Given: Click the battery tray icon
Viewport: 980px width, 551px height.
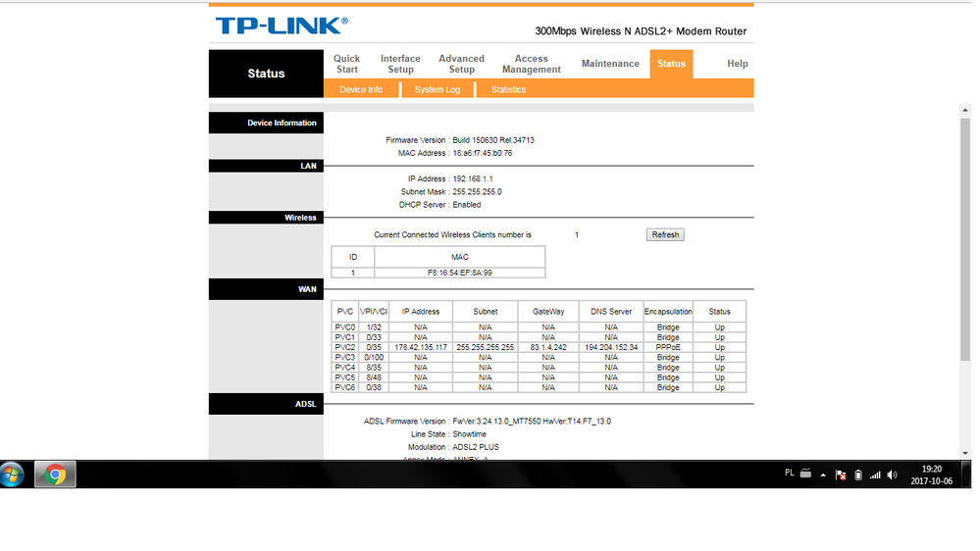Looking at the screenshot, I should (858, 475).
